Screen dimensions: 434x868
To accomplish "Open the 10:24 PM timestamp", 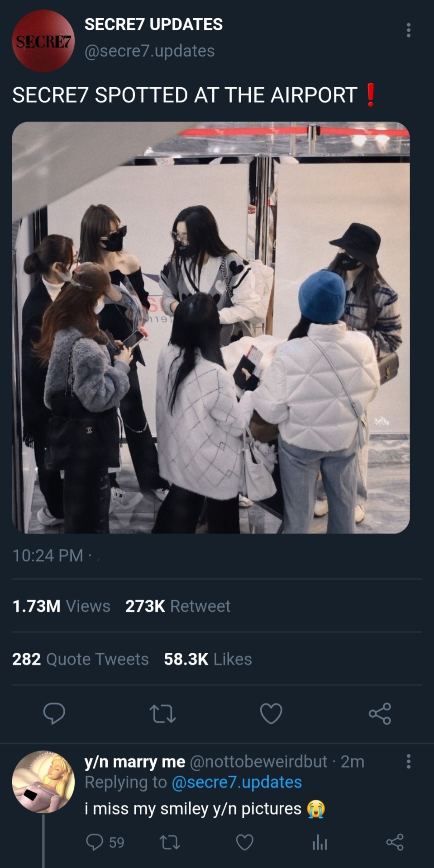I will pos(48,555).
